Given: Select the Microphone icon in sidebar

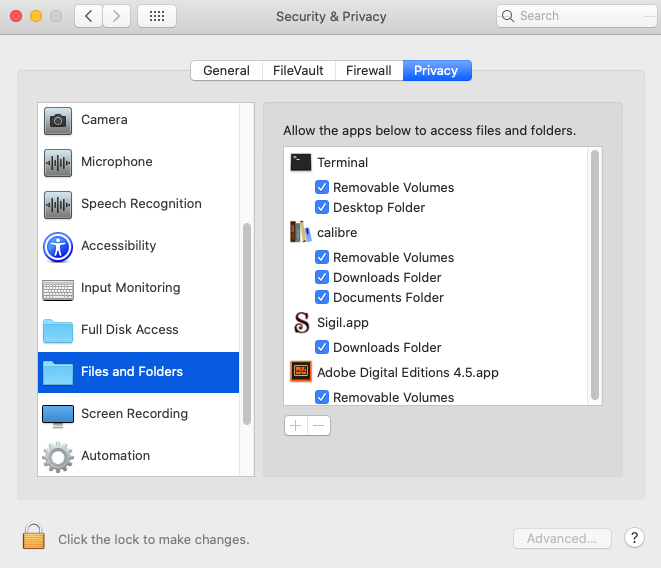Looking at the screenshot, I should (58, 162).
